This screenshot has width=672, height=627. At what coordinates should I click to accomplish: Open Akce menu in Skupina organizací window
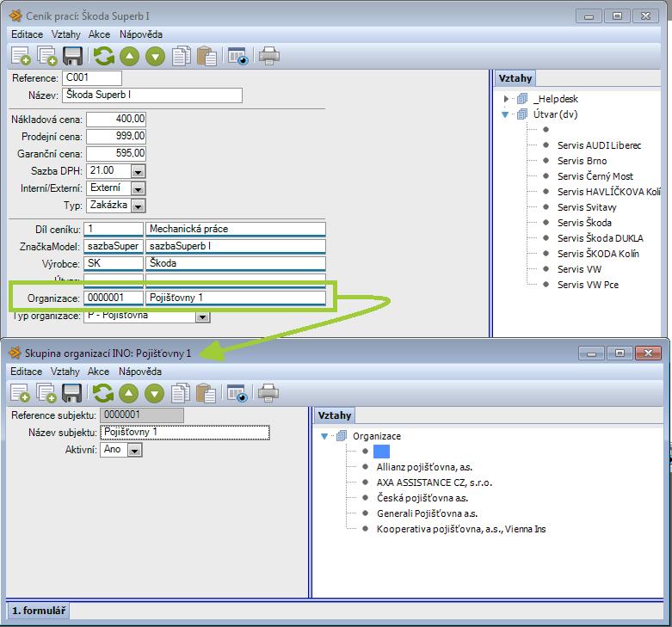pos(99,372)
